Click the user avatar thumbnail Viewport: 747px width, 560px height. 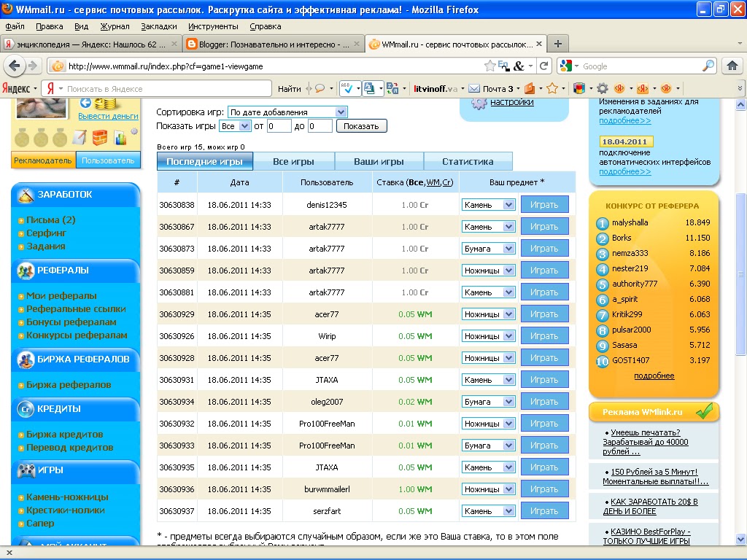click(x=42, y=108)
